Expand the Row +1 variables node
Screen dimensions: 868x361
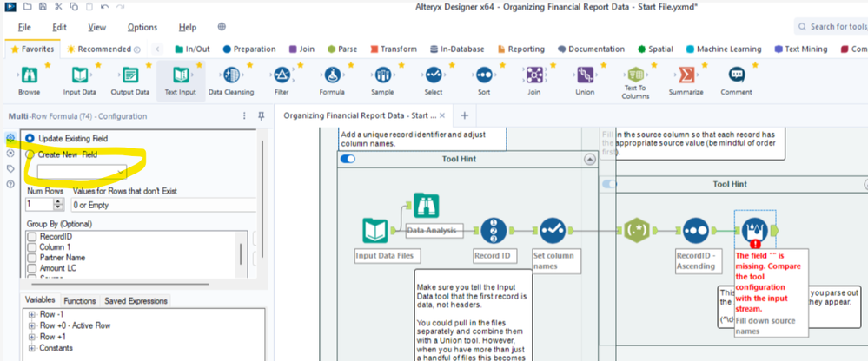click(31, 337)
